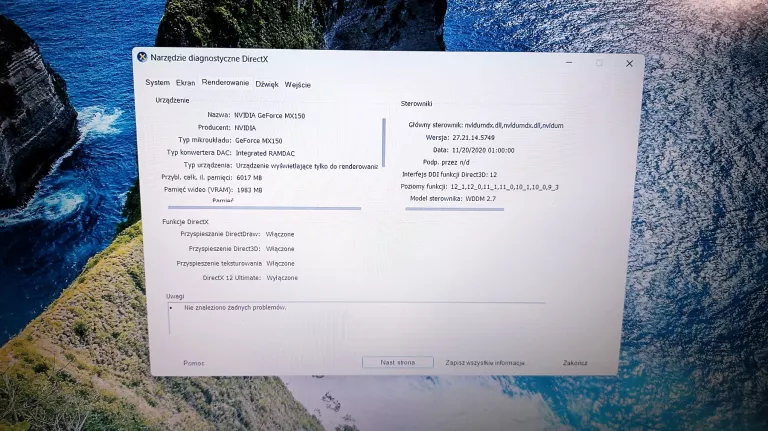Open the Wejście tab

(298, 85)
